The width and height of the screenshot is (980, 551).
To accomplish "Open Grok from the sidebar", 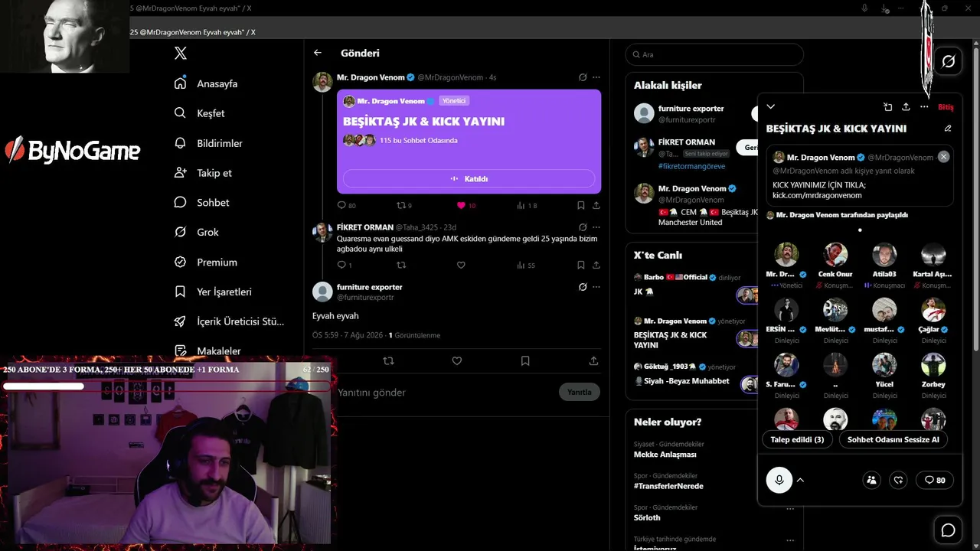I will click(197, 232).
